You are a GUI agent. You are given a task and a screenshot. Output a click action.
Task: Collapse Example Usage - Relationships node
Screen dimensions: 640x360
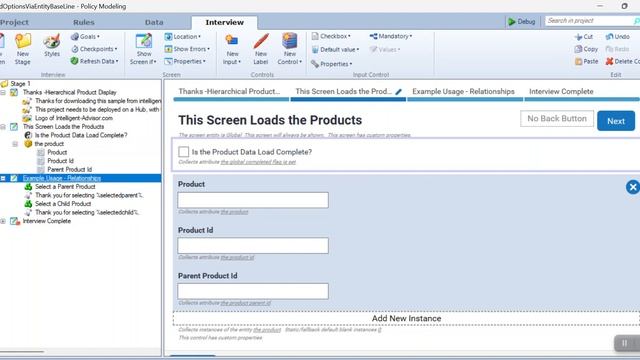click(x=3, y=178)
